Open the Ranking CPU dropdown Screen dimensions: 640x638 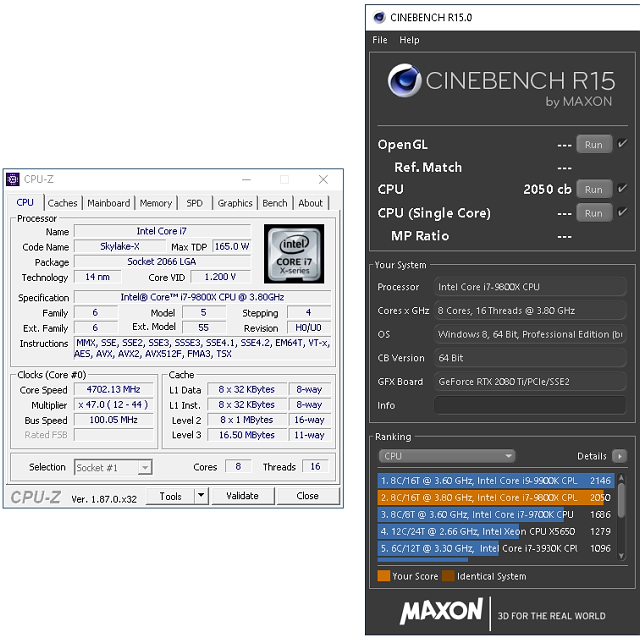point(447,456)
